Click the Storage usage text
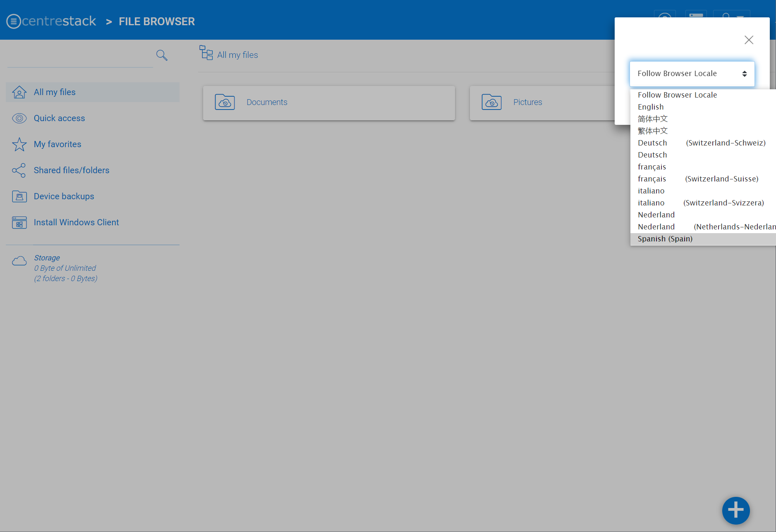Viewport: 776px width, 532px height. [66, 268]
